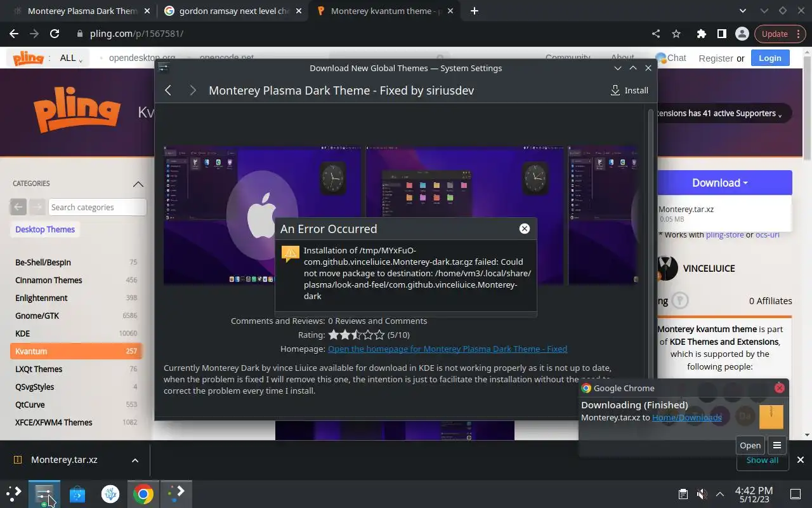
Task: Open Google Chrome taskbar icon
Action: point(143,493)
